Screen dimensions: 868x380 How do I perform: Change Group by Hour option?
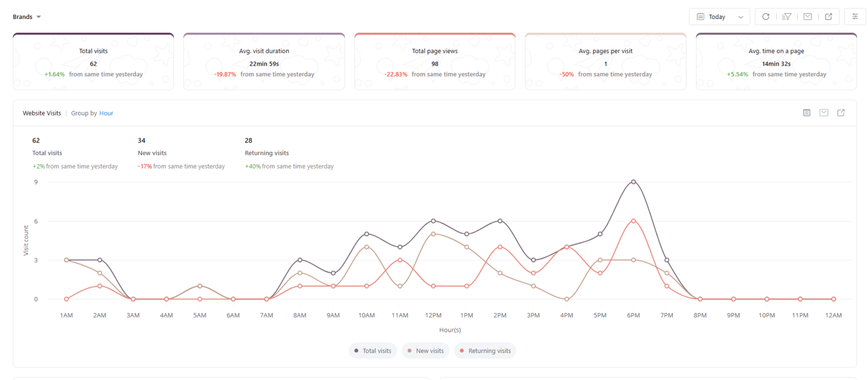106,113
